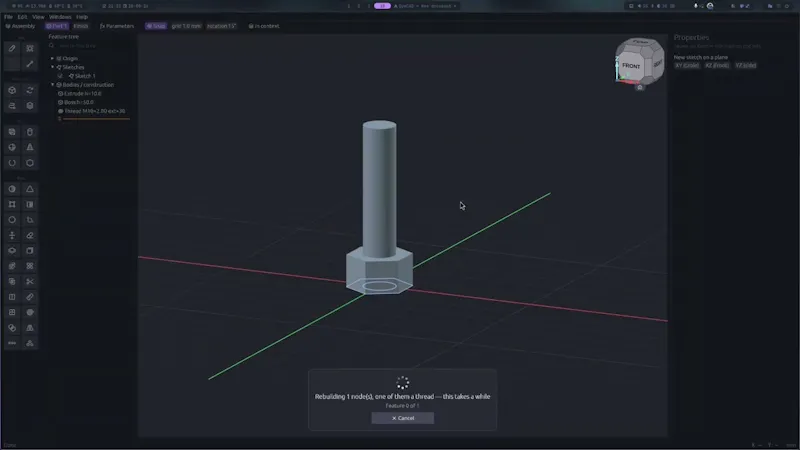Open the title bar document dropdown

(x=426, y=6)
